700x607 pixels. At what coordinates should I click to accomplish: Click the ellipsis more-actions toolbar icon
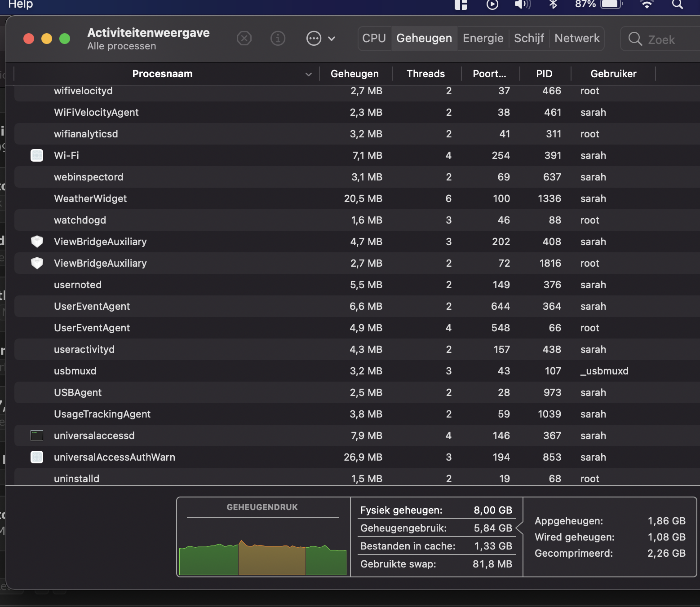[314, 39]
